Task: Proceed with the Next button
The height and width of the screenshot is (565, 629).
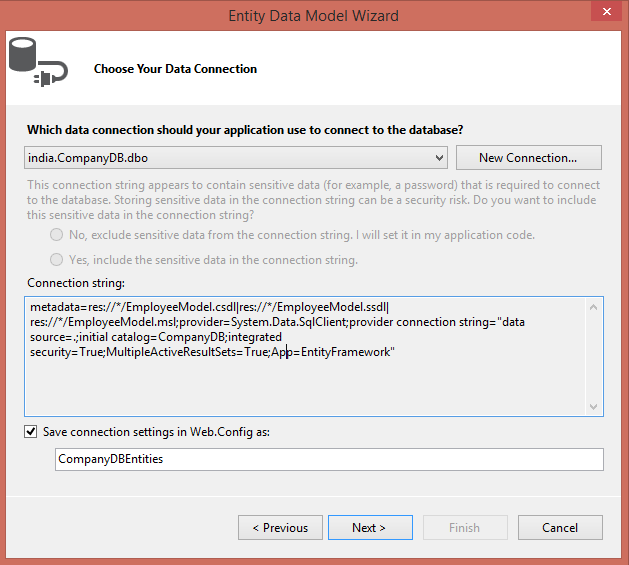Action: point(369,527)
